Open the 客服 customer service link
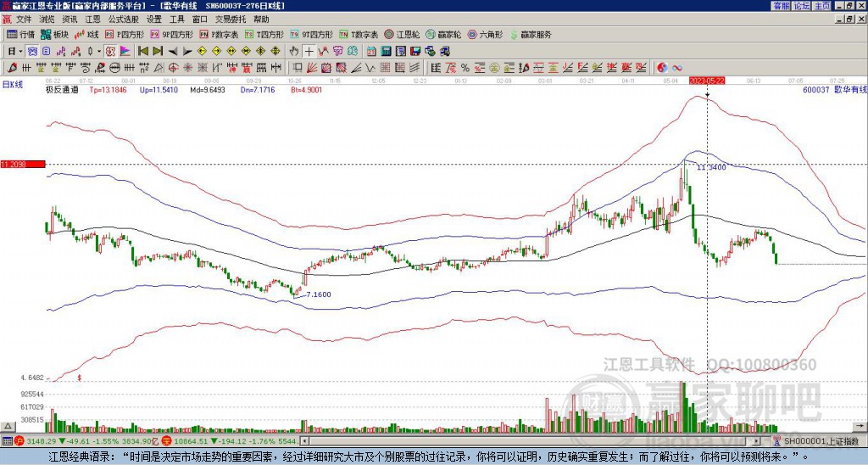 point(781,6)
